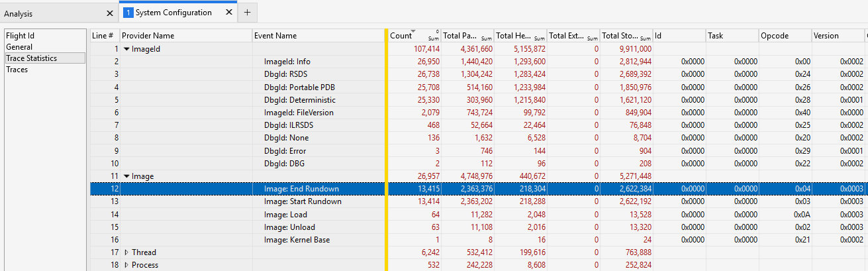This screenshot has width=868, height=271.
Task: Collapse the Image provider group
Action: pos(126,176)
